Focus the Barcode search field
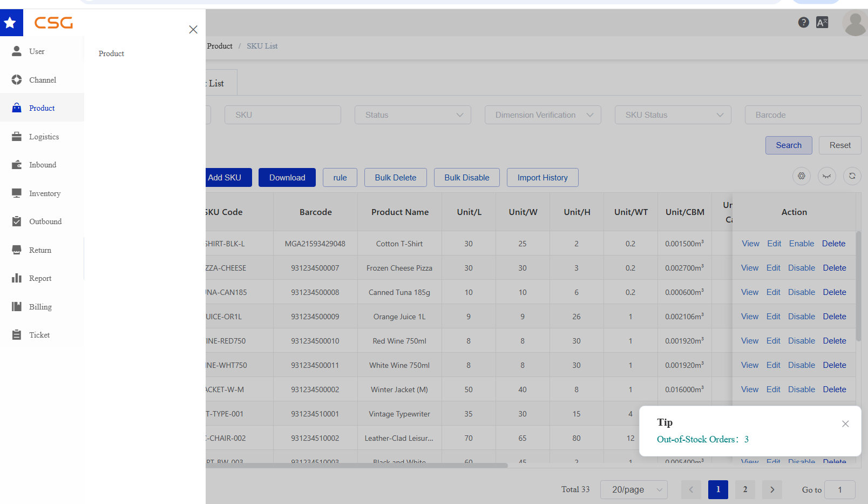 (803, 115)
